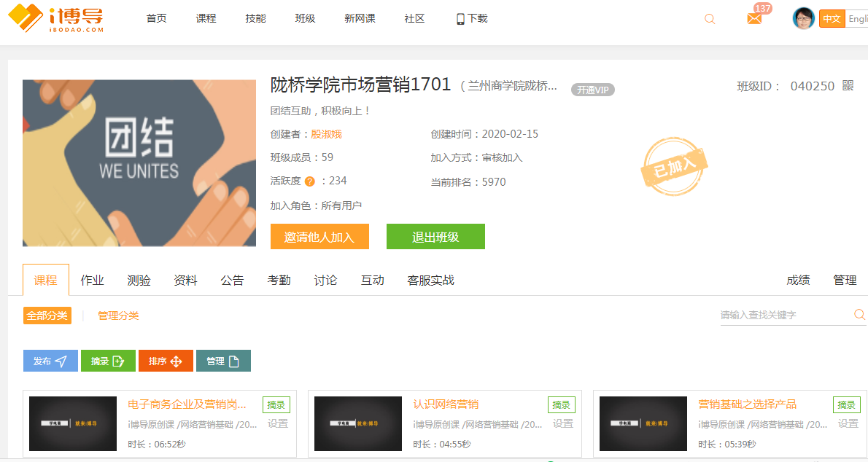
Task: Click the 邀请他人加入 button
Action: tap(319, 237)
